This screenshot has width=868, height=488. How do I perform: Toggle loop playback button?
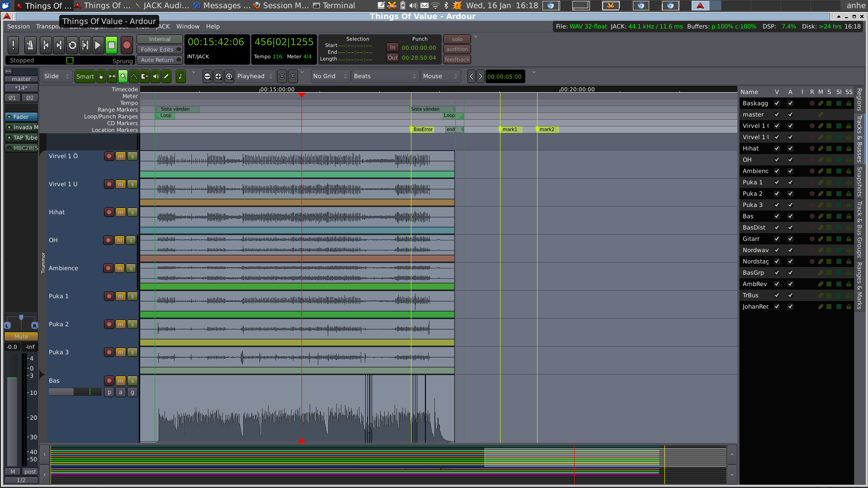(72, 45)
